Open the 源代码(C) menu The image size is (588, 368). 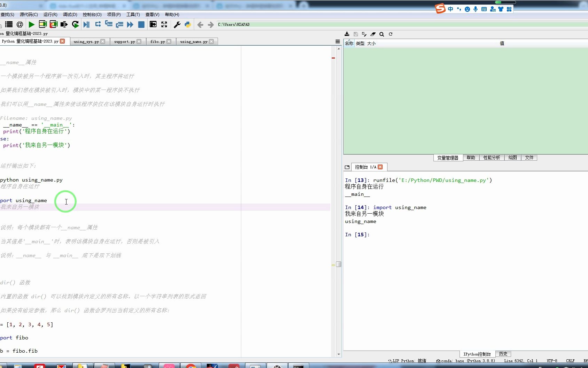point(29,15)
